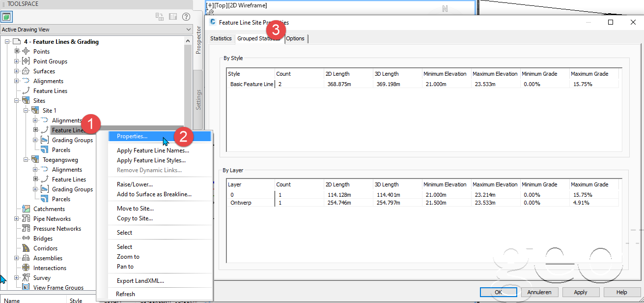The width and height of the screenshot is (644, 303).
Task: Open the Active Drawing View dropdown
Action: click(188, 29)
